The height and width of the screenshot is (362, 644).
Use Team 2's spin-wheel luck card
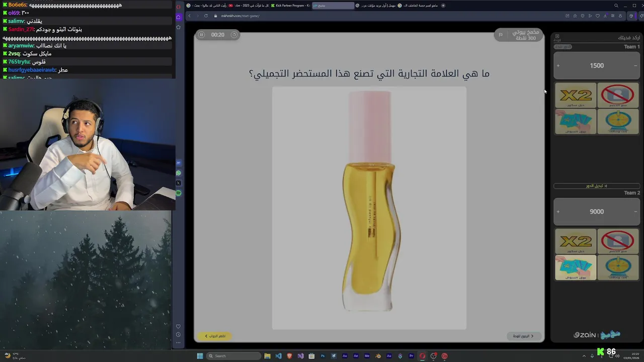(618, 267)
